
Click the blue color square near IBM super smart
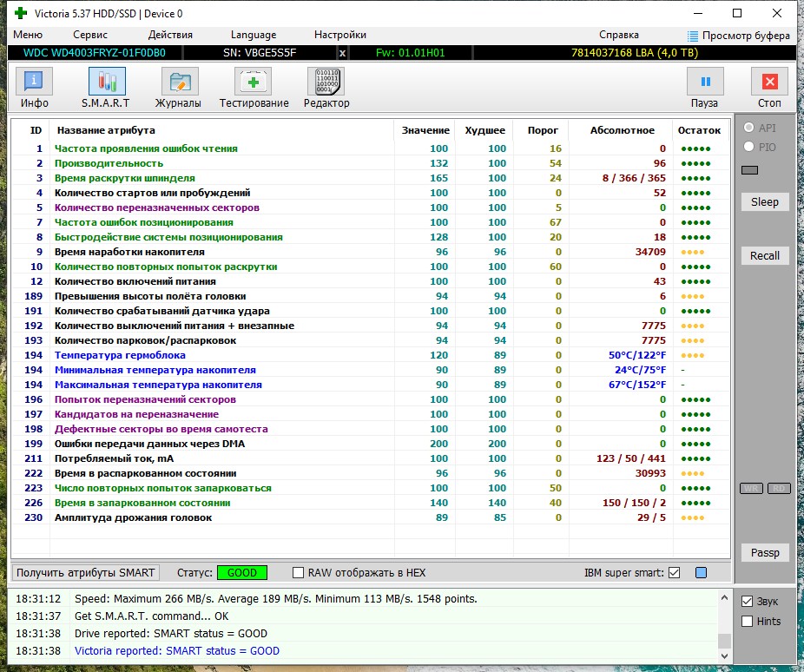701,572
